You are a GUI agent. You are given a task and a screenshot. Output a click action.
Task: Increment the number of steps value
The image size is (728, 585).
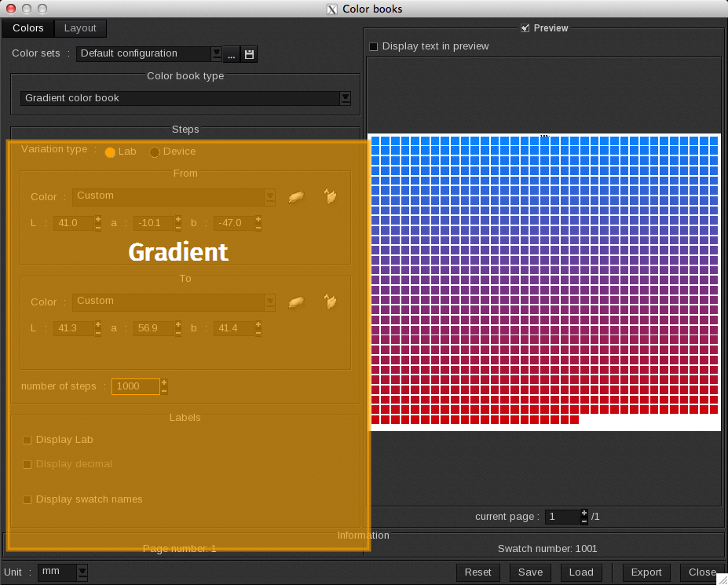click(163, 382)
